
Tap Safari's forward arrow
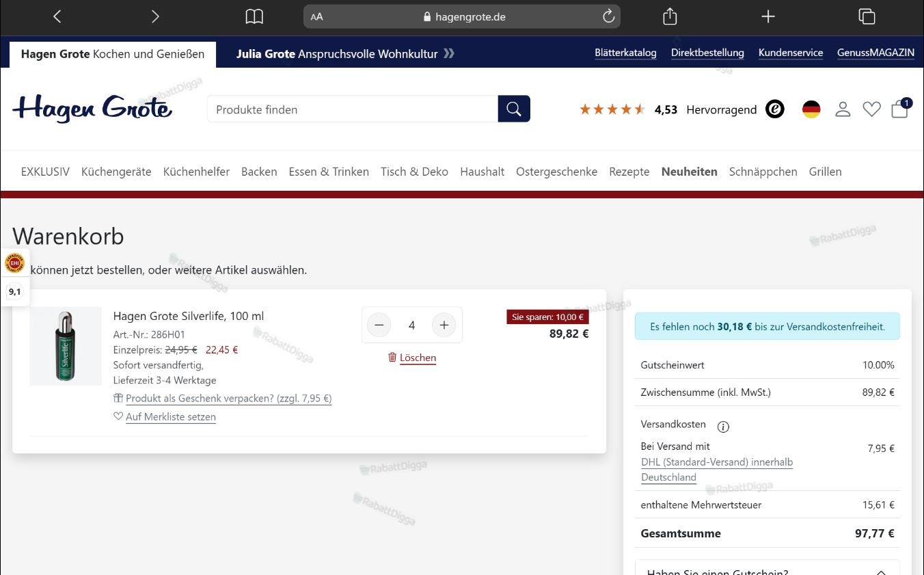click(155, 16)
